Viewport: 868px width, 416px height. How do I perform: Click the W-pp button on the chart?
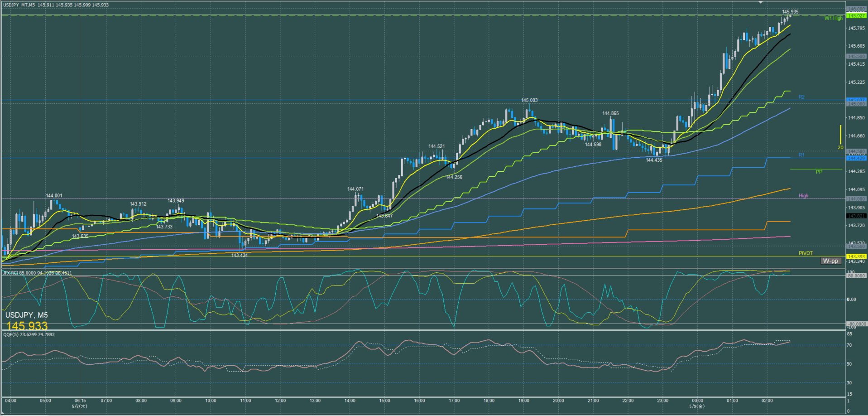click(831, 261)
